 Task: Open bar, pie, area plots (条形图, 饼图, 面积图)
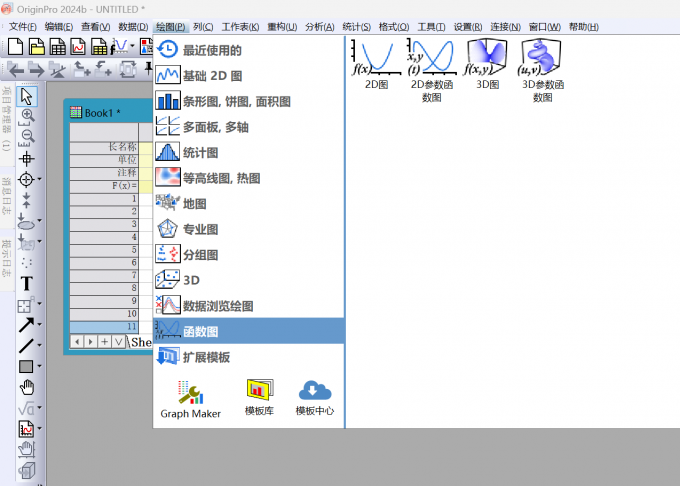[x=249, y=101]
